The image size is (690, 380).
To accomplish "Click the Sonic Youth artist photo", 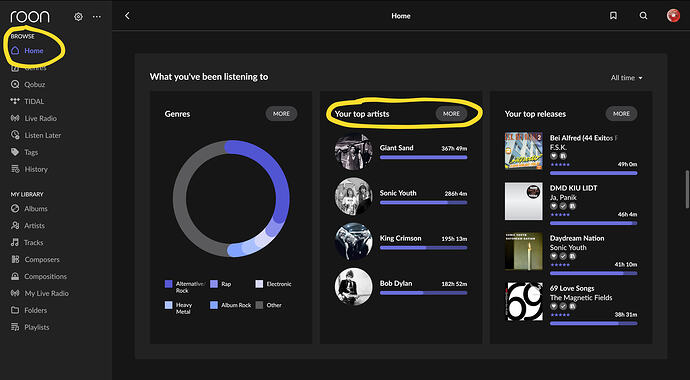I will pos(353,196).
